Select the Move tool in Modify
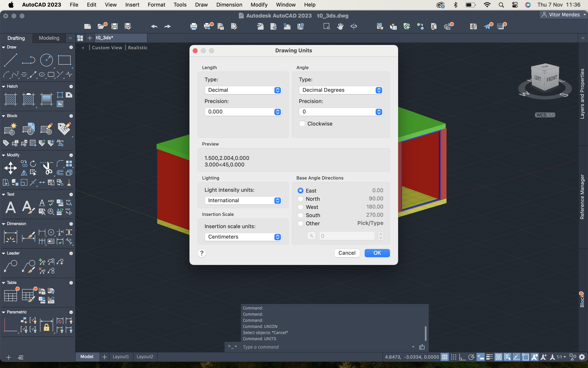588x368 pixels. [x=11, y=168]
